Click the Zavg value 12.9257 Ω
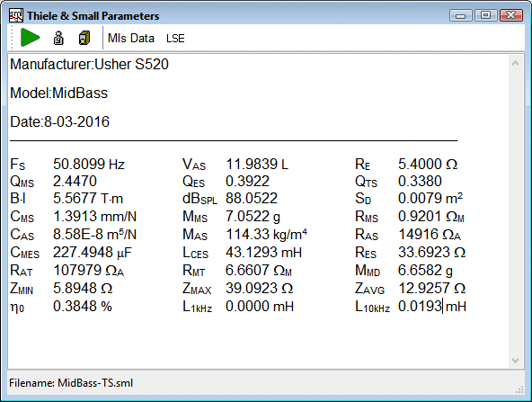The height and width of the screenshot is (402, 532). [431, 289]
